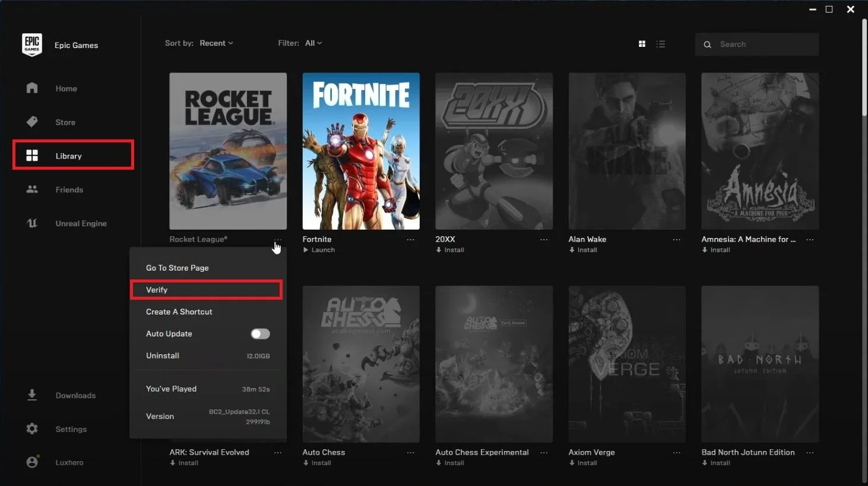The width and height of the screenshot is (868, 486).
Task: Install Auto Chess
Action: [317, 463]
